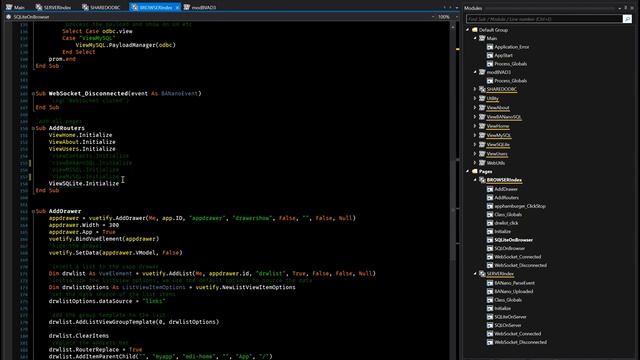640x360 pixels.
Task: Select Class_Globals under BROWSERIndex
Action: (x=508, y=215)
